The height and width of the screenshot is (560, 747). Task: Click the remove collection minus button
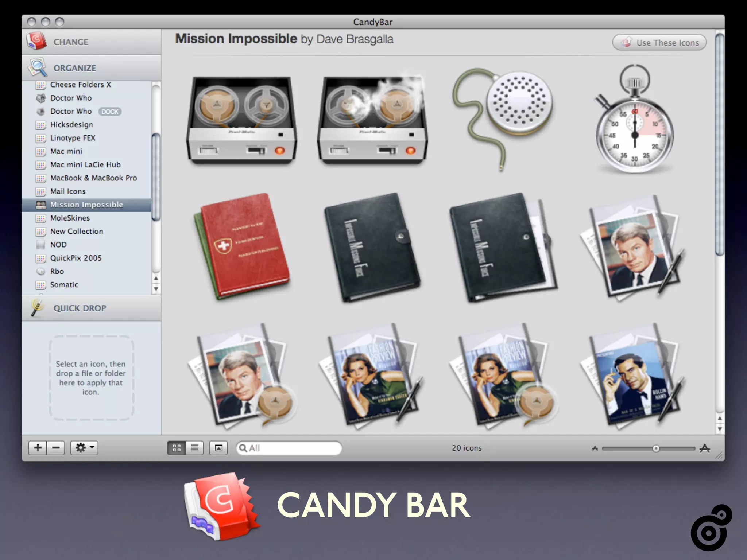point(56,448)
